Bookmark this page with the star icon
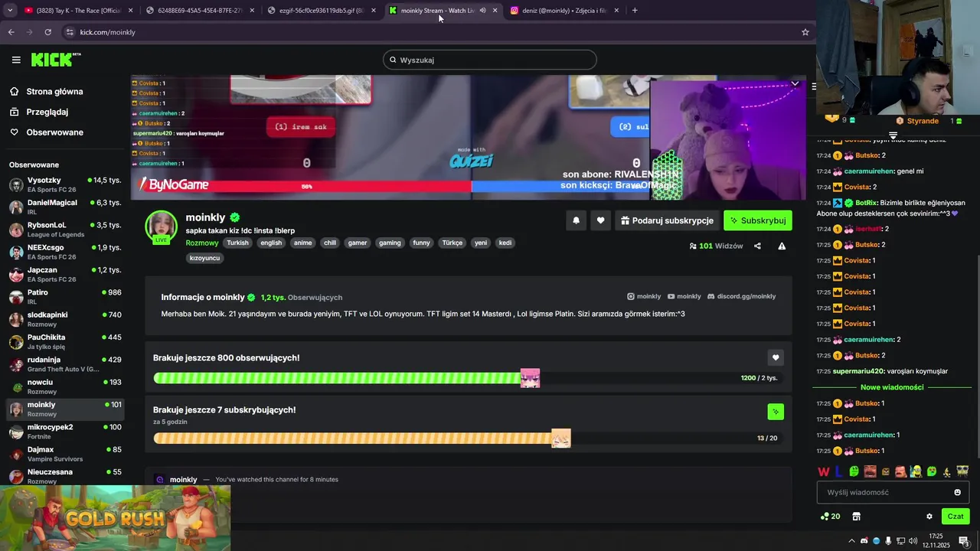The image size is (980, 551). tap(805, 32)
